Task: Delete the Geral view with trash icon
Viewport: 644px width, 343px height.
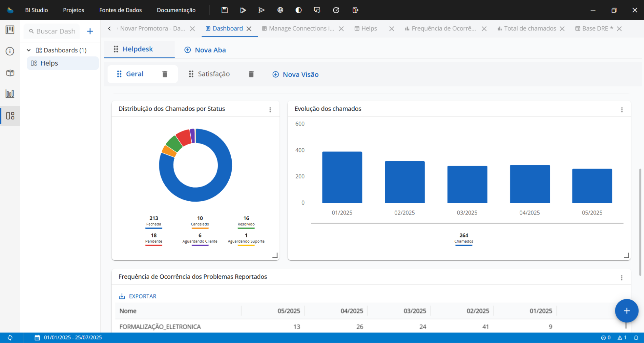Action: click(165, 74)
